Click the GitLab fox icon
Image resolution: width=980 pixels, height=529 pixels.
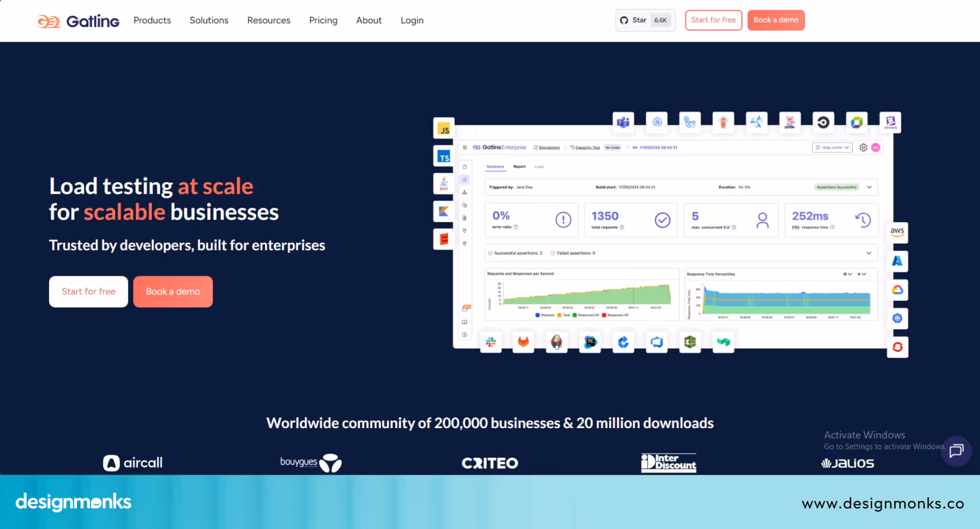pyautogui.click(x=523, y=342)
